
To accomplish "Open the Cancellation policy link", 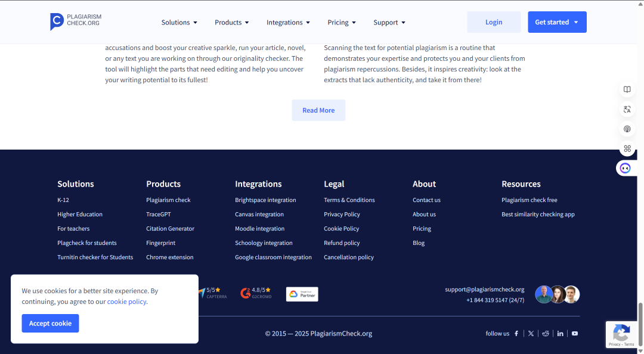I will point(349,257).
